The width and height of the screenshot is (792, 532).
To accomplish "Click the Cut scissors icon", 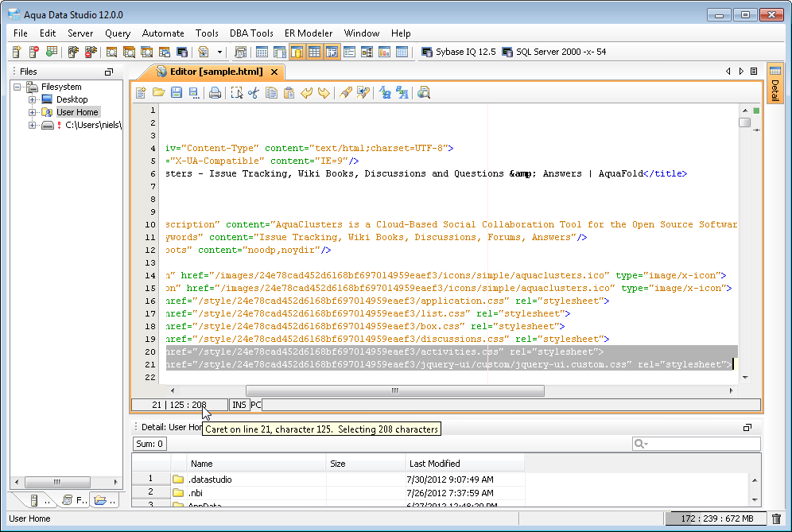I will 254,93.
